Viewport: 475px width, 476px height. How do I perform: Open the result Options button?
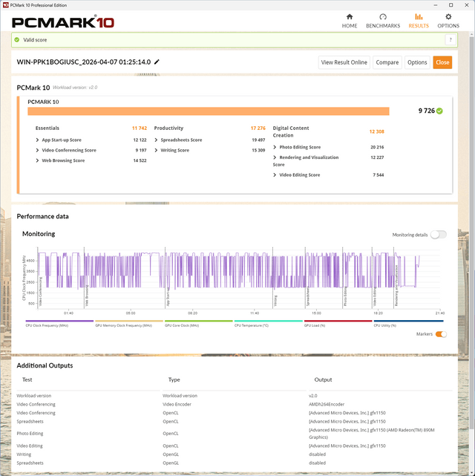point(417,62)
